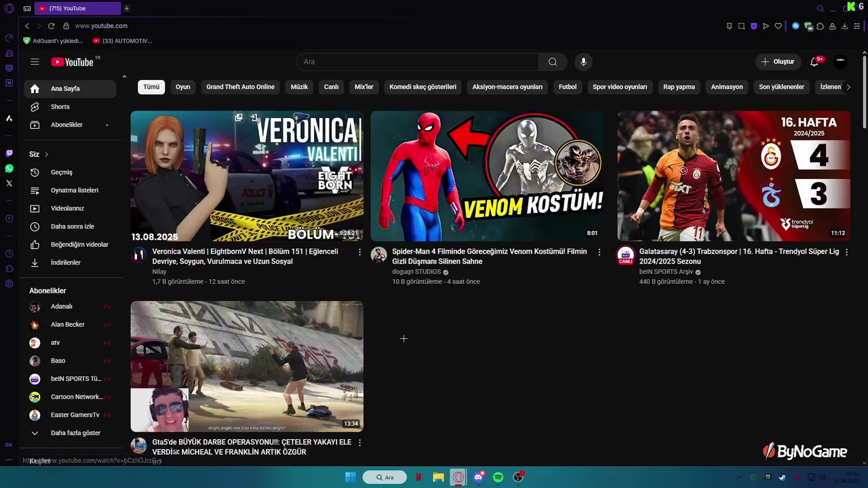
Task: Click the YouTube search input field
Action: [417, 62]
